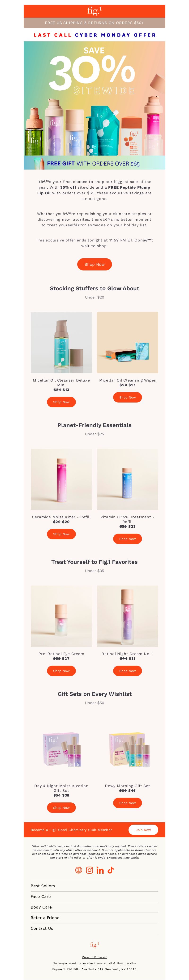Open the Body Care footer link

pos(41,907)
